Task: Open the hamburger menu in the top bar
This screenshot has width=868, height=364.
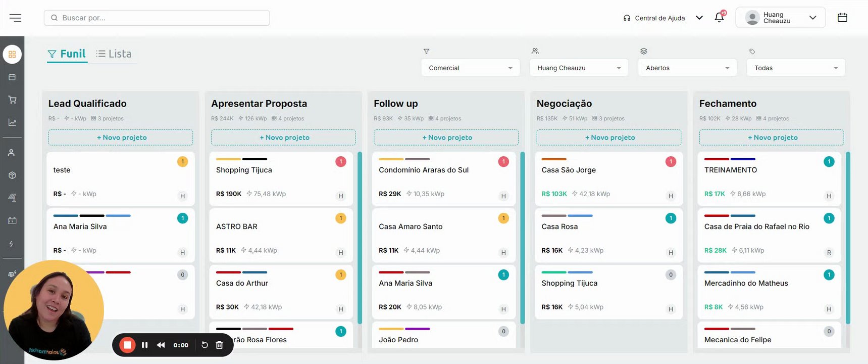Action: 15,18
